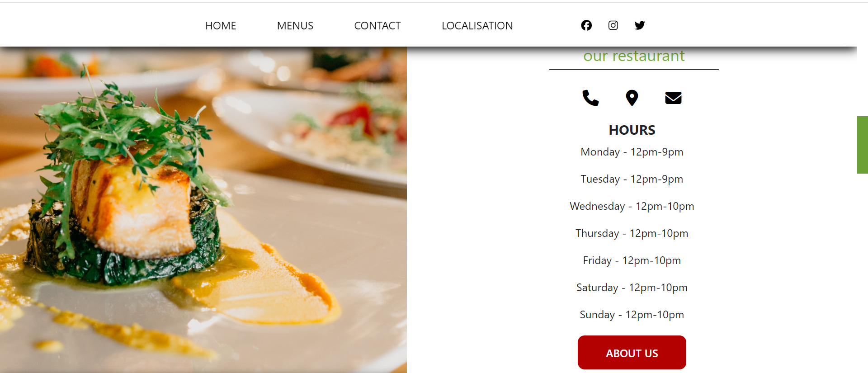Click the green 'our restaurant' heading

[634, 56]
